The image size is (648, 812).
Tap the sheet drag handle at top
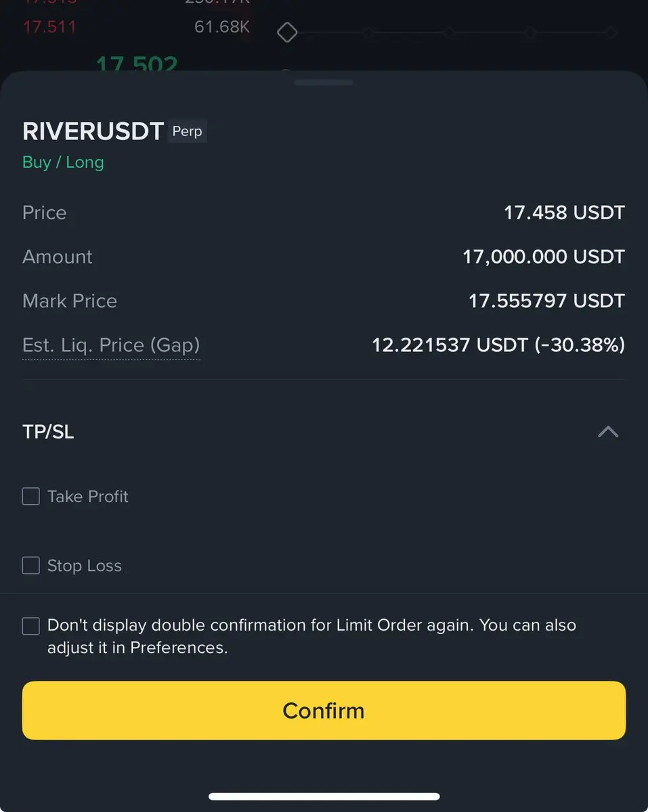pyautogui.click(x=324, y=83)
